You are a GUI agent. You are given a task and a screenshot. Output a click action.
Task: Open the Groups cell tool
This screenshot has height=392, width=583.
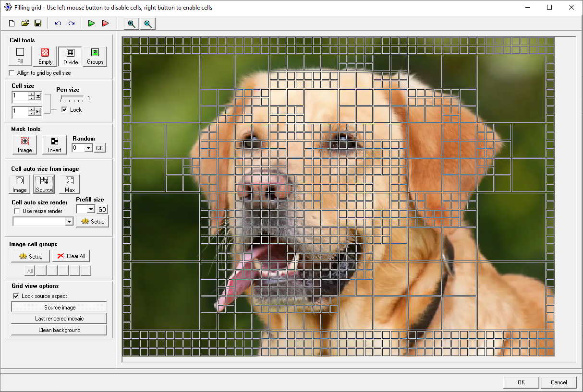pyautogui.click(x=95, y=57)
